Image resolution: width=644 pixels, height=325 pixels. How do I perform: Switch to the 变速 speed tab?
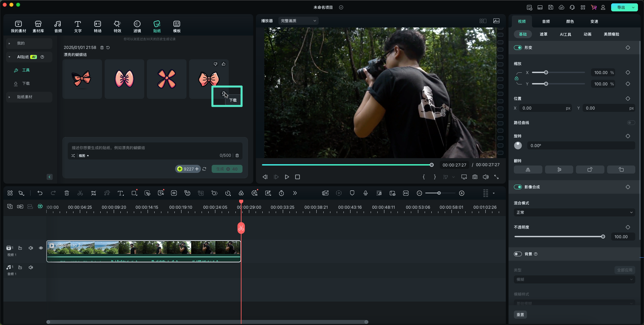594,21
